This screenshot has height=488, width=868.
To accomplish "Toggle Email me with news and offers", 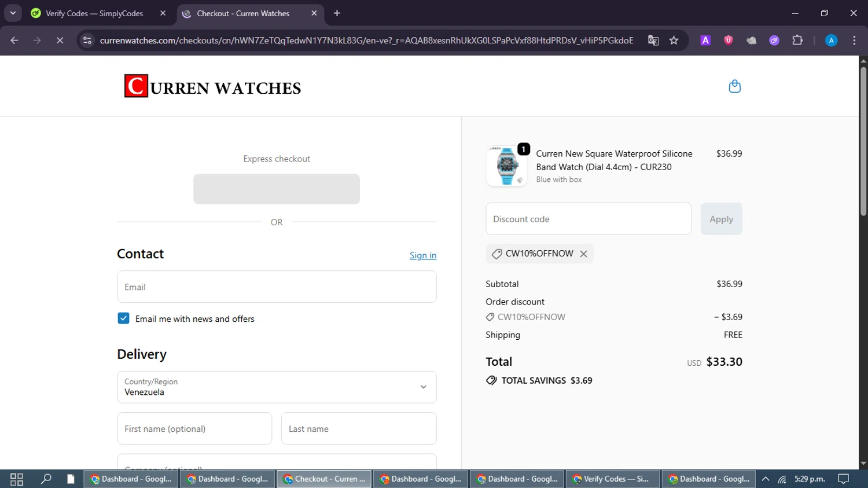I will point(123,318).
